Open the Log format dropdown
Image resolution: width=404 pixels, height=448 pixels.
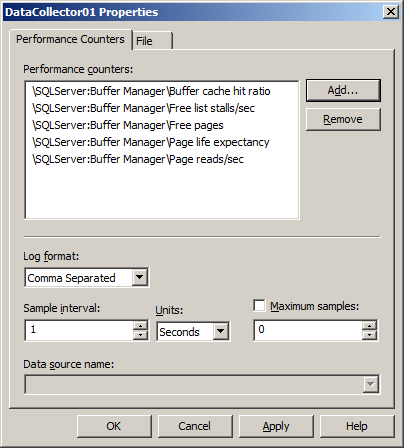pyautogui.click(x=139, y=277)
